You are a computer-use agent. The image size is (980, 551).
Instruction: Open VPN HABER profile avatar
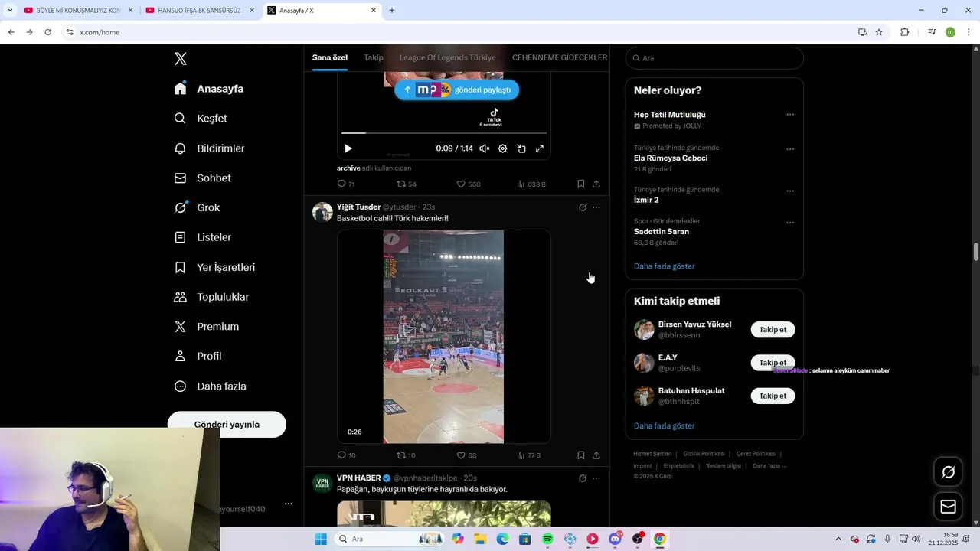pyautogui.click(x=322, y=483)
